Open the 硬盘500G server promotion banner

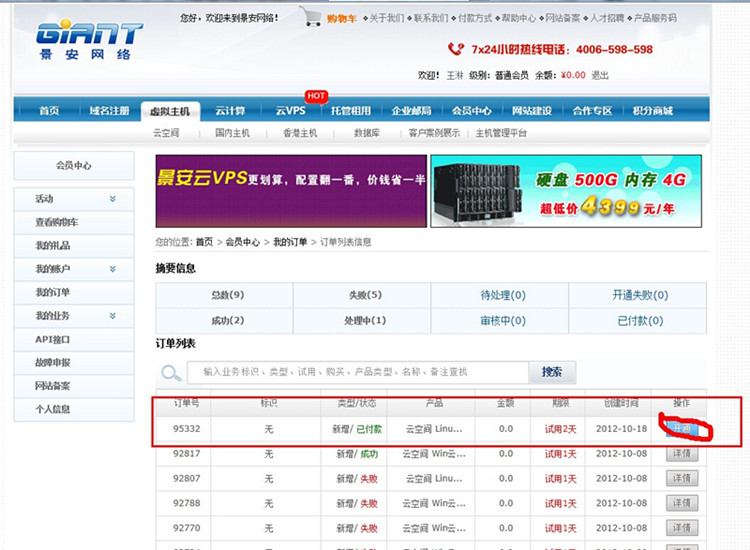pyautogui.click(x=566, y=190)
